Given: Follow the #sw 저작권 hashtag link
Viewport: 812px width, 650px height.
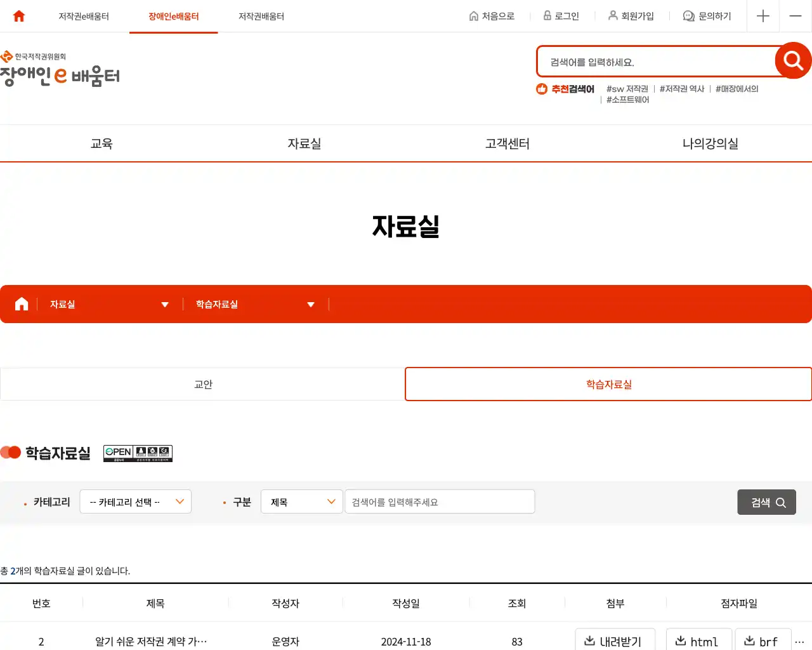Looking at the screenshot, I should point(626,89).
